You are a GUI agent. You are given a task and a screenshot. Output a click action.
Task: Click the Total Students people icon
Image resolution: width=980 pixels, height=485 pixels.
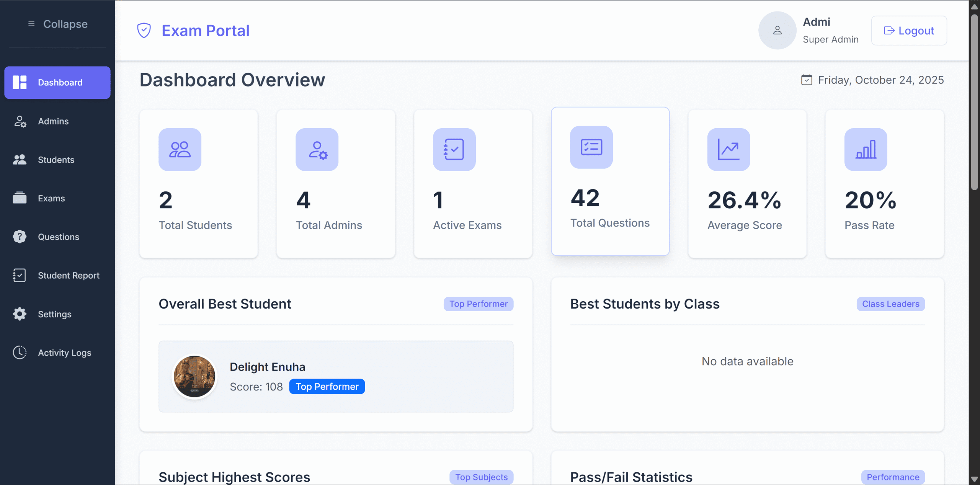point(180,149)
